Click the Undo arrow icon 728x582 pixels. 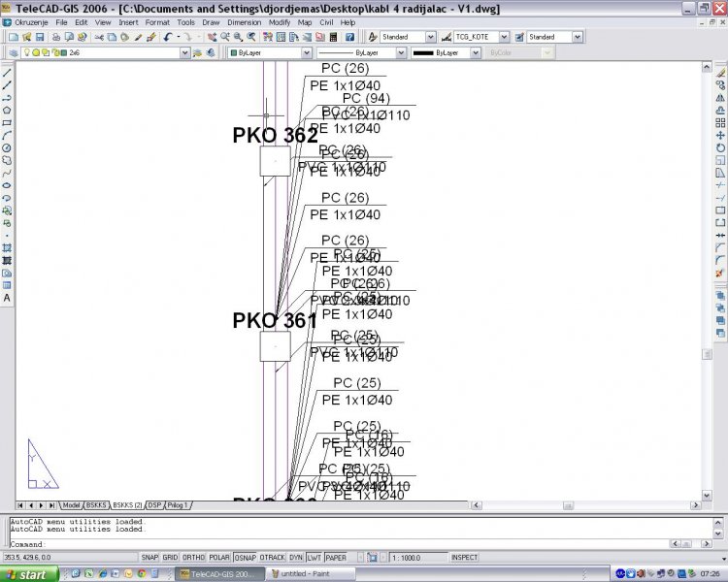(167, 37)
